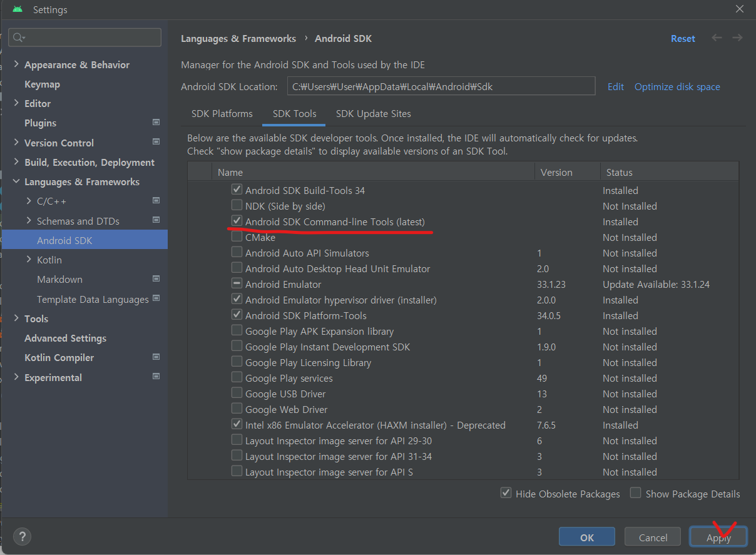Viewport: 756px width, 555px height.
Task: Expand the Version Control section
Action: pyautogui.click(x=16, y=143)
